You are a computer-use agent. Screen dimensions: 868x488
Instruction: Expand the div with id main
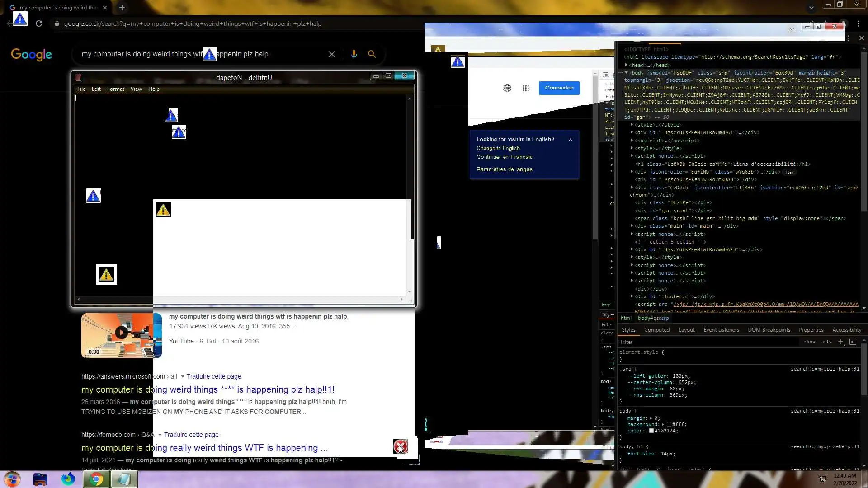tap(632, 226)
